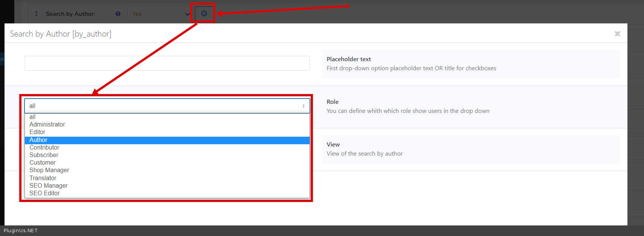Close the Search by Author popup
Image resolution: width=644 pixels, height=236 pixels.
point(617,34)
